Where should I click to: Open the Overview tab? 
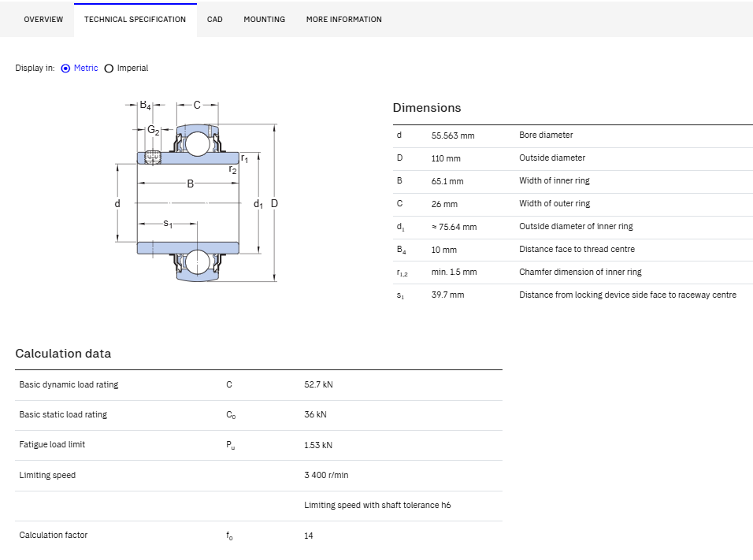pos(43,20)
